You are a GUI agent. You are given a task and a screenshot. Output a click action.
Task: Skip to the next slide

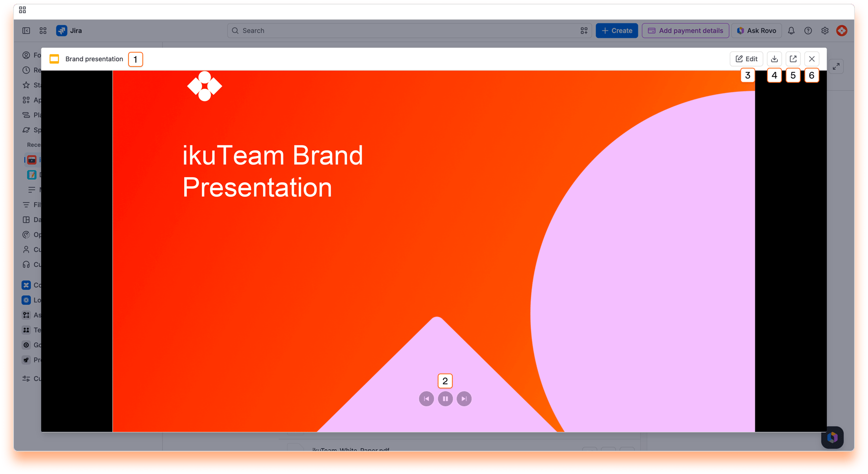[x=464, y=399]
